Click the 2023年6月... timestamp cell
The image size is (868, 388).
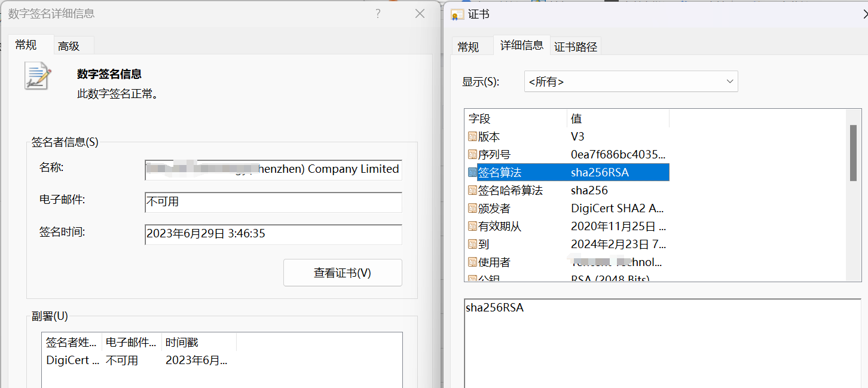(197, 360)
